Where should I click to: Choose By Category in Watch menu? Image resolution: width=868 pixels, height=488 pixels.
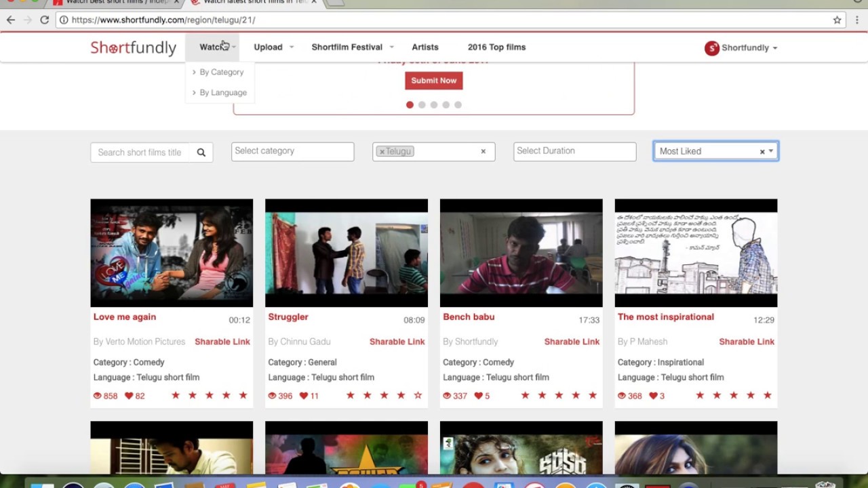point(221,72)
